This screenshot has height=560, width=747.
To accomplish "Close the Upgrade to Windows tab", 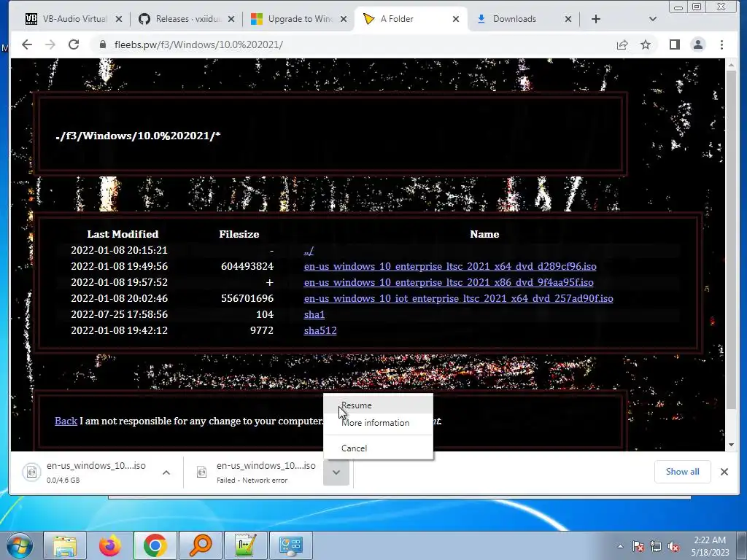I will point(344,19).
